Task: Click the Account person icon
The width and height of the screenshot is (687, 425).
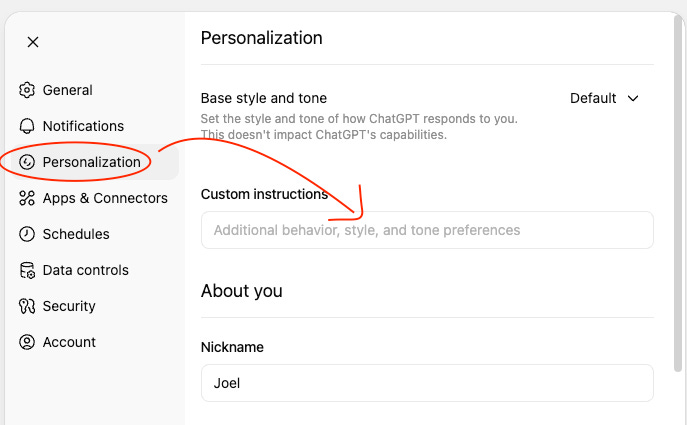Action: 27,342
